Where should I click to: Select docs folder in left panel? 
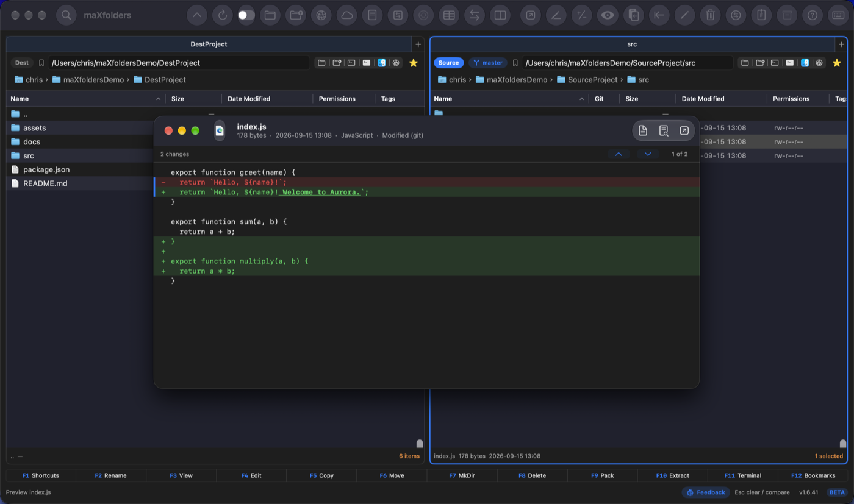(x=32, y=142)
